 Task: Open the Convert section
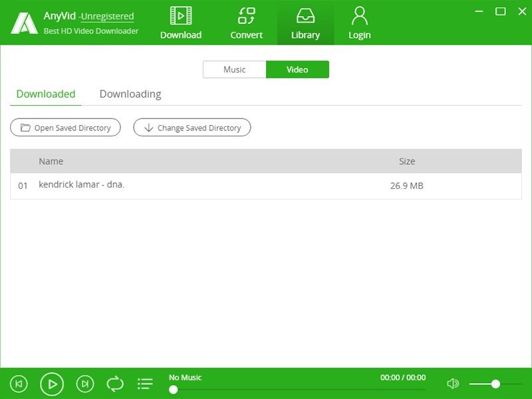click(x=246, y=23)
